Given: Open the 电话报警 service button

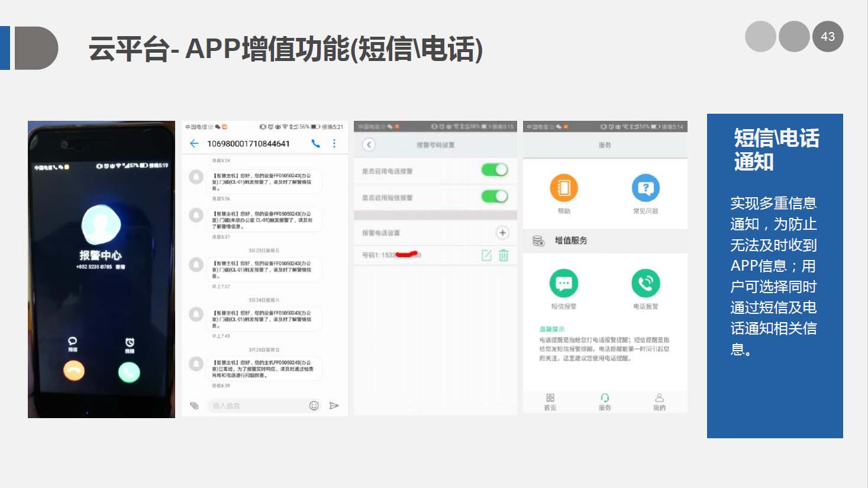Looking at the screenshot, I should click(646, 284).
